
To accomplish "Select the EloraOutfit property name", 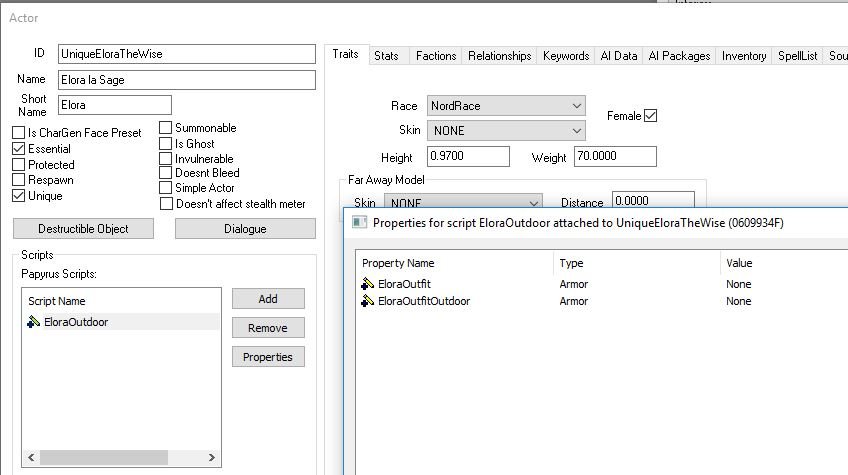I will pos(405,283).
